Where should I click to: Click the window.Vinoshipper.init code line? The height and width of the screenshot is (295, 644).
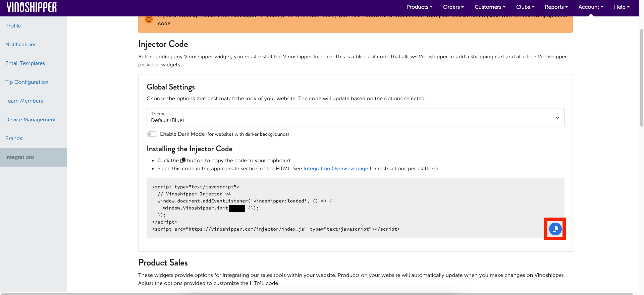point(211,208)
